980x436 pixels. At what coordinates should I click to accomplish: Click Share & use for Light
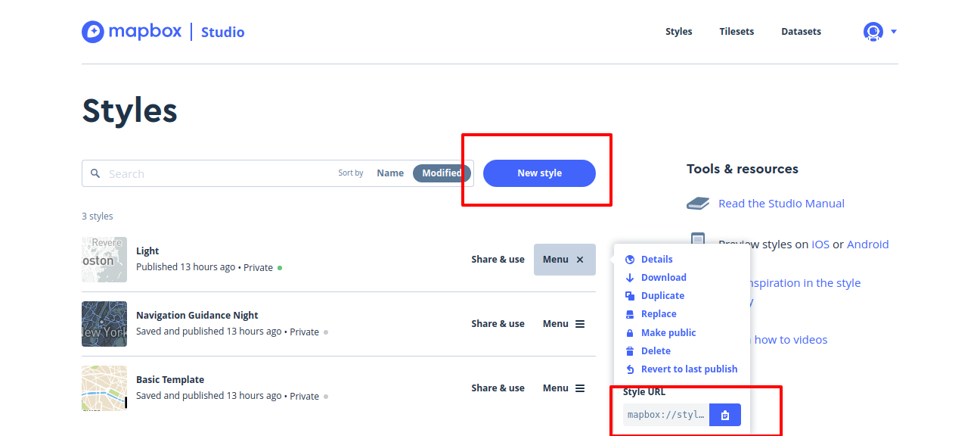tap(498, 260)
